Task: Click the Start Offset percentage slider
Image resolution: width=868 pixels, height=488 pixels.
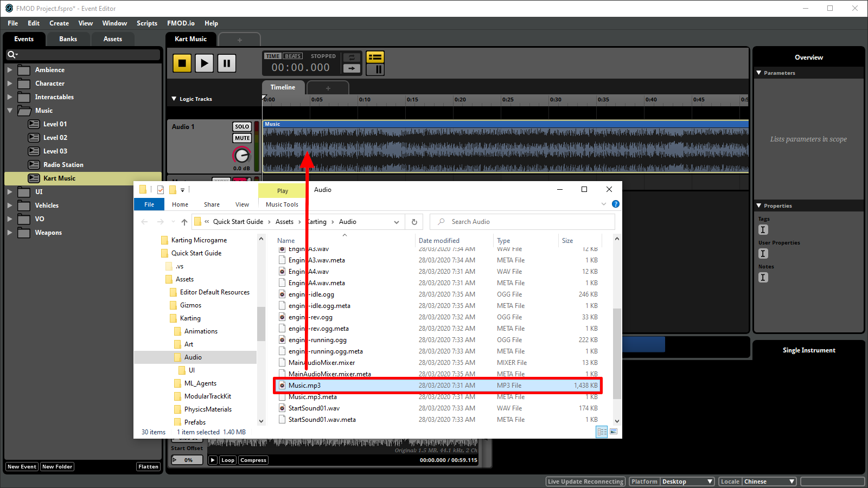Action: click(187, 460)
